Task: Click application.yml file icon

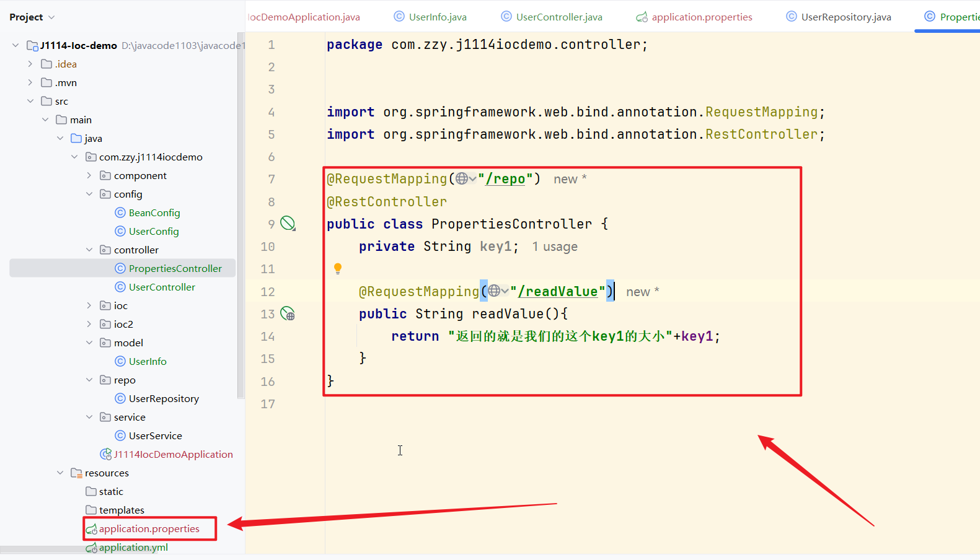Action: click(x=91, y=548)
